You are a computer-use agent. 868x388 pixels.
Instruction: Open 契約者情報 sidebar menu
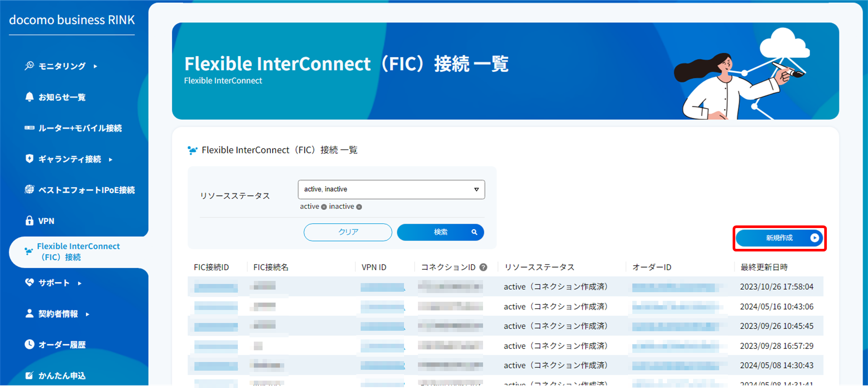click(57, 314)
